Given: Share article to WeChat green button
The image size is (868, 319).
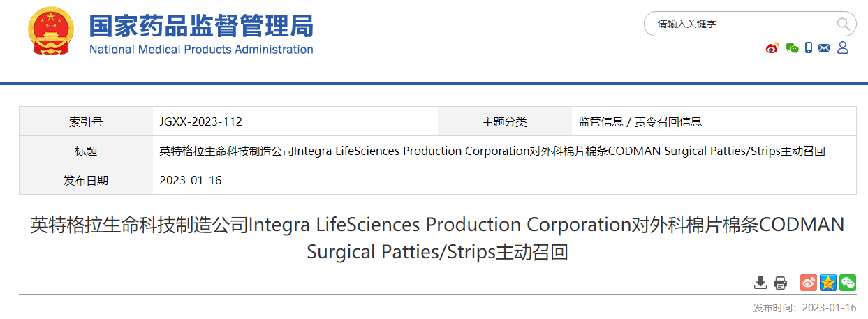Looking at the screenshot, I should [847, 283].
